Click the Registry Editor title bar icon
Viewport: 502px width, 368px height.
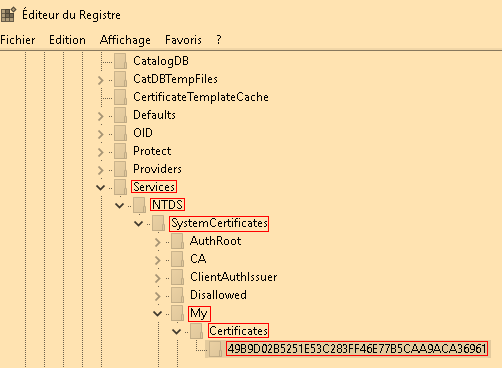(x=8, y=15)
